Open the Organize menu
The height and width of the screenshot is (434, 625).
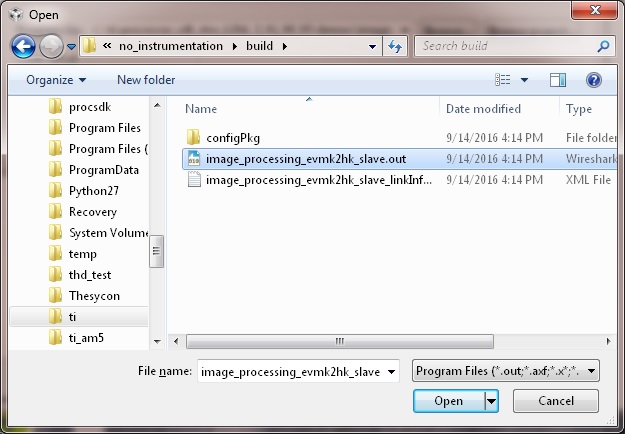click(56, 79)
